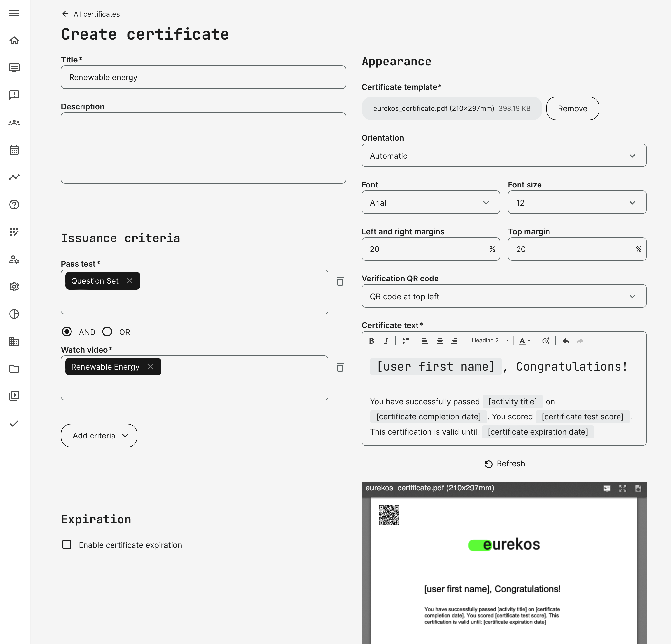This screenshot has height=644, width=671.
Task: Open the Heading 2 style menu
Action: (489, 341)
